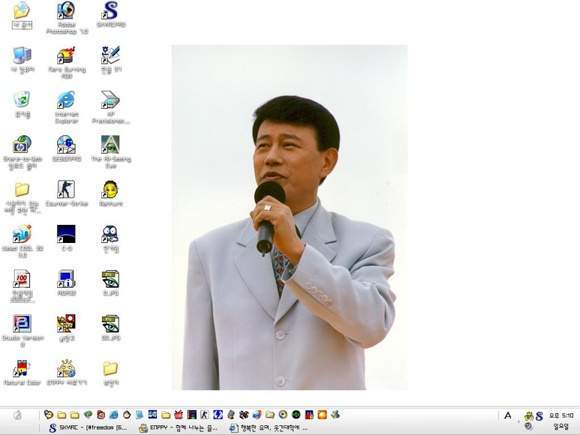Open the HP Share-to-Web folder icon
This screenshot has height=435, width=580.
[22, 145]
